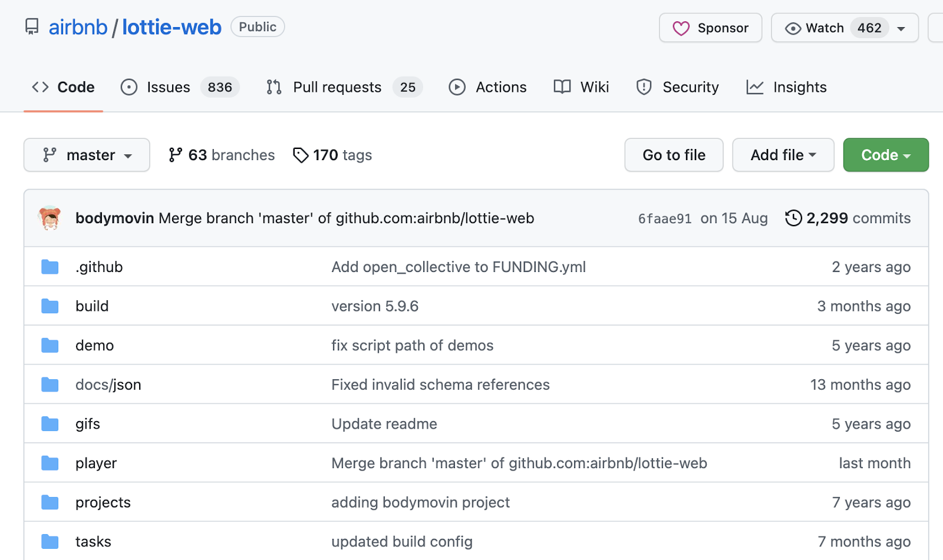This screenshot has height=560, width=943.
Task: Open the tasks folder name
Action: [x=93, y=542]
